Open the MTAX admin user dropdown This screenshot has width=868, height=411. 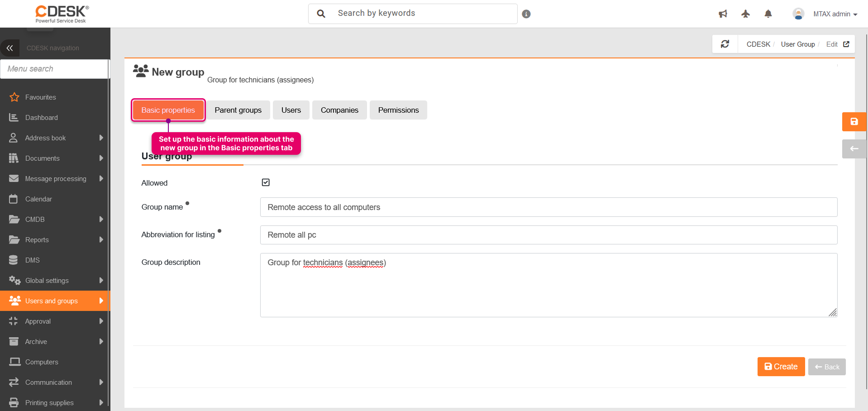835,14
